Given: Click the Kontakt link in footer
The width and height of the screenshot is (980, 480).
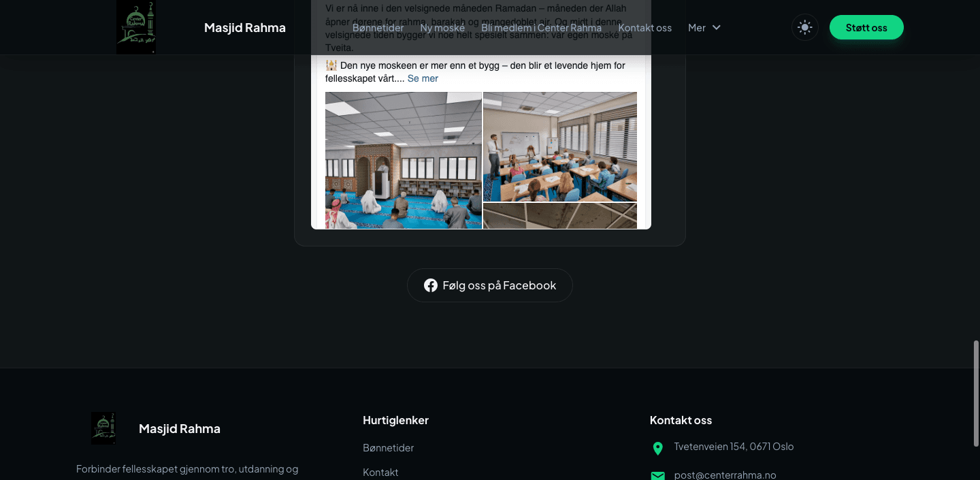Looking at the screenshot, I should click(x=380, y=472).
